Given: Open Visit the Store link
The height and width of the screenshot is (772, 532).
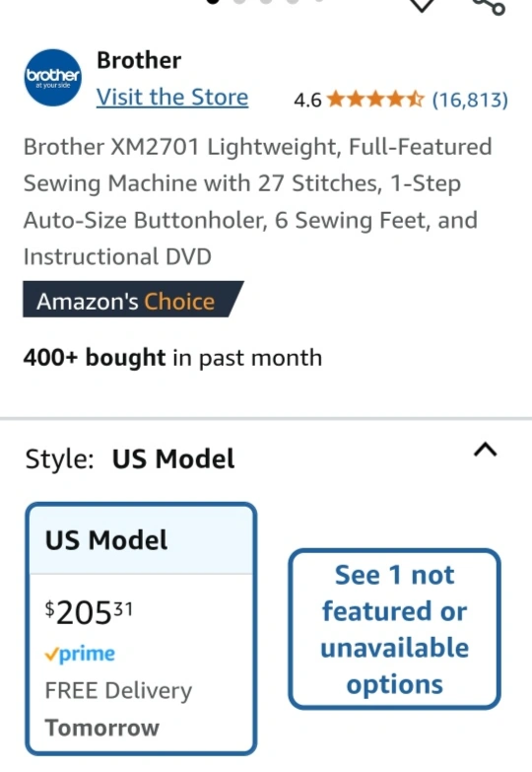Looking at the screenshot, I should click(x=172, y=97).
